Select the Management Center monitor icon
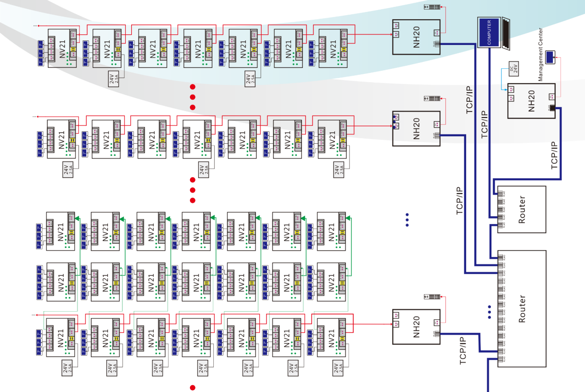 point(549,57)
